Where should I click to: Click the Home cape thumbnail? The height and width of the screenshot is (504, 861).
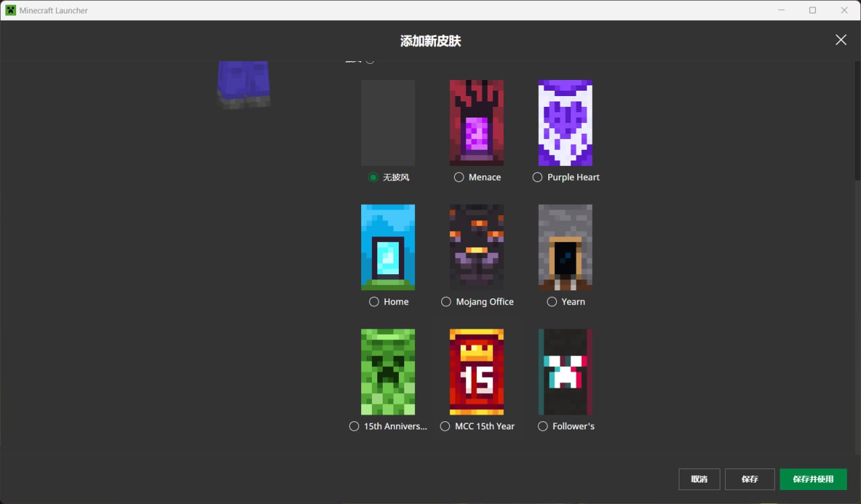[x=387, y=247]
